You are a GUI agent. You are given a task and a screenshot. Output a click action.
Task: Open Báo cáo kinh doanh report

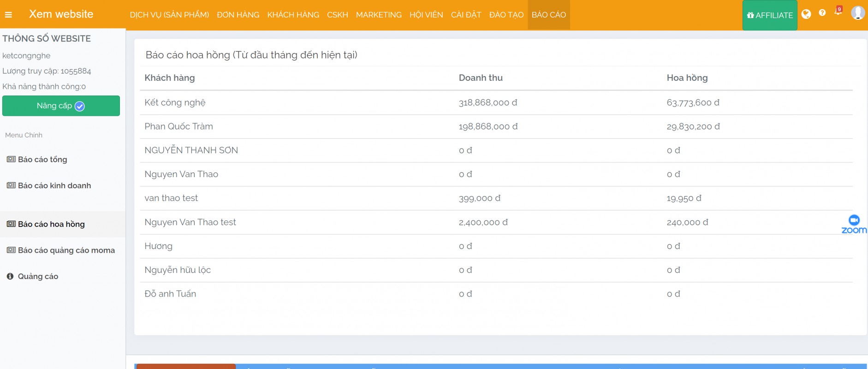coord(54,185)
